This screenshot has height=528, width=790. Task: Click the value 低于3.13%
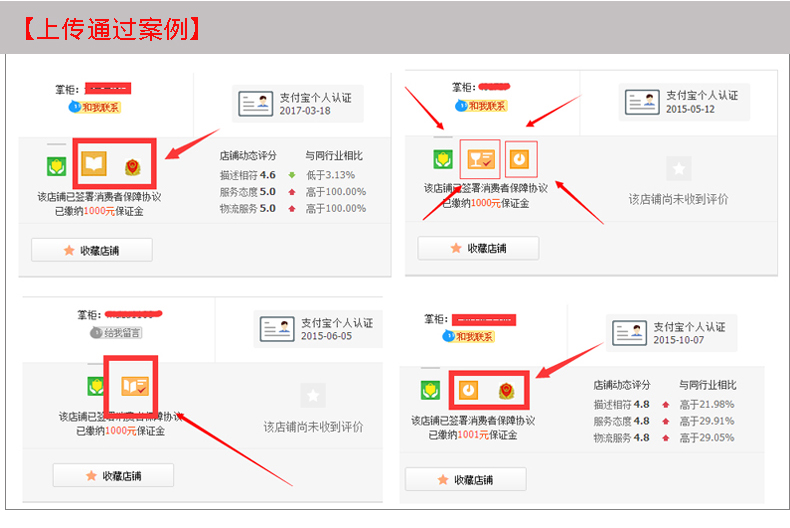click(x=331, y=175)
